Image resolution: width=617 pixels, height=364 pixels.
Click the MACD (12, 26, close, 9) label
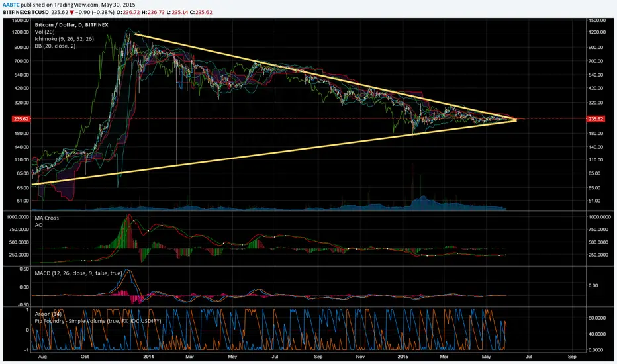(78, 273)
